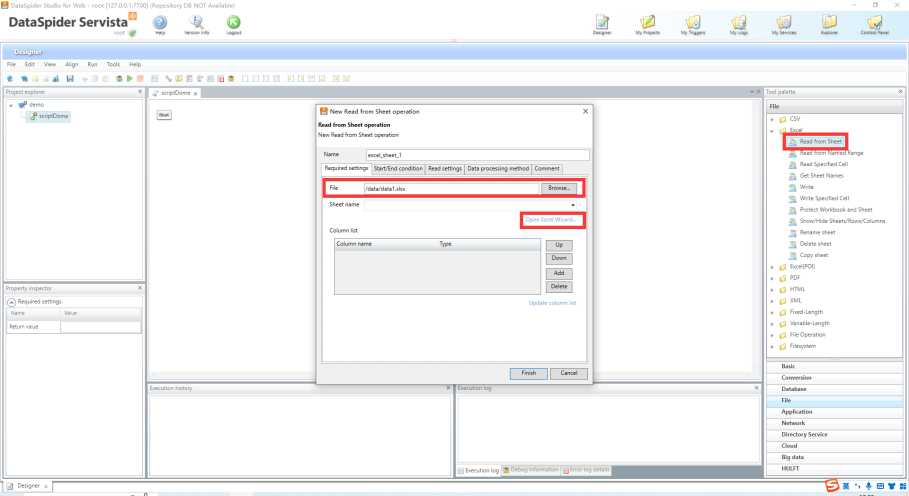Open the Help icon in header

coord(160,23)
